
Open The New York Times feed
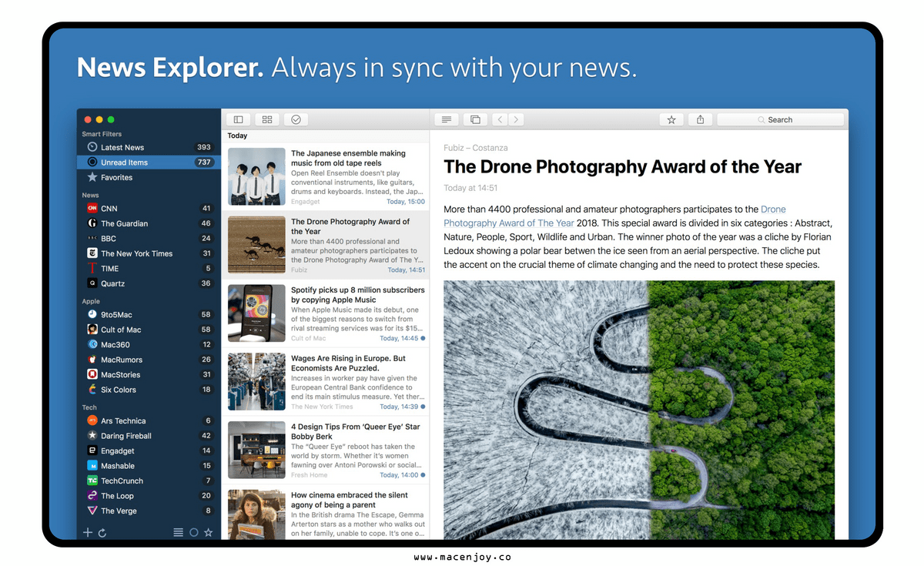point(149,253)
